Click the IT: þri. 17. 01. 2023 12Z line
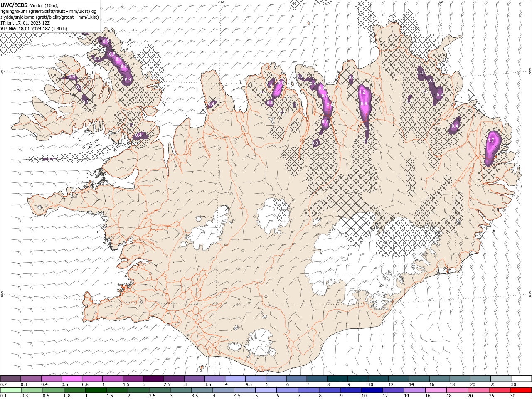 point(26,23)
